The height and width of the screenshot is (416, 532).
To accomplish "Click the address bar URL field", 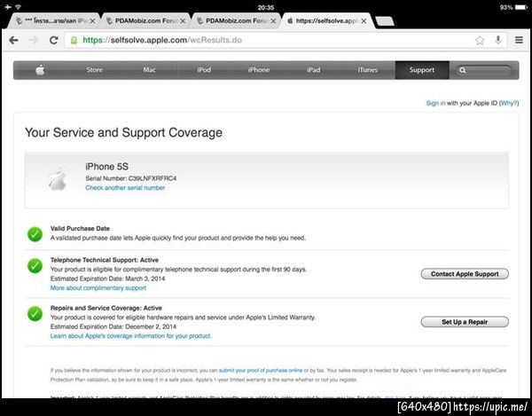I will 271,41.
